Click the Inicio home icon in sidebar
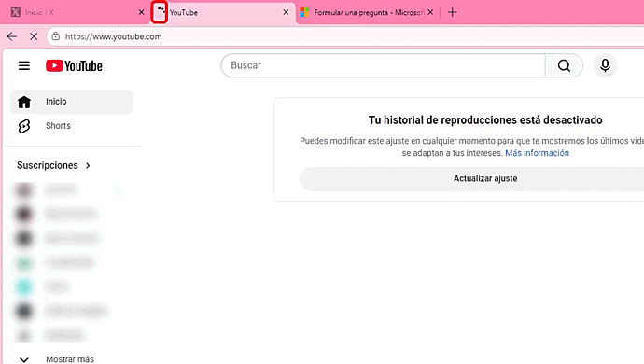 pyautogui.click(x=24, y=102)
